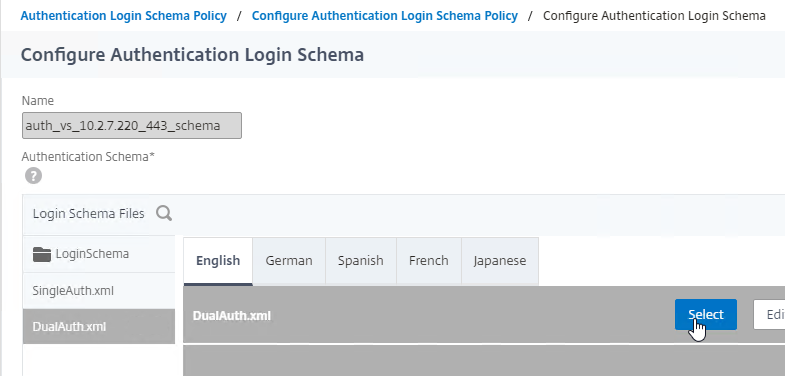
Task: Click the Authentication Schema* field label
Action: click(88, 157)
